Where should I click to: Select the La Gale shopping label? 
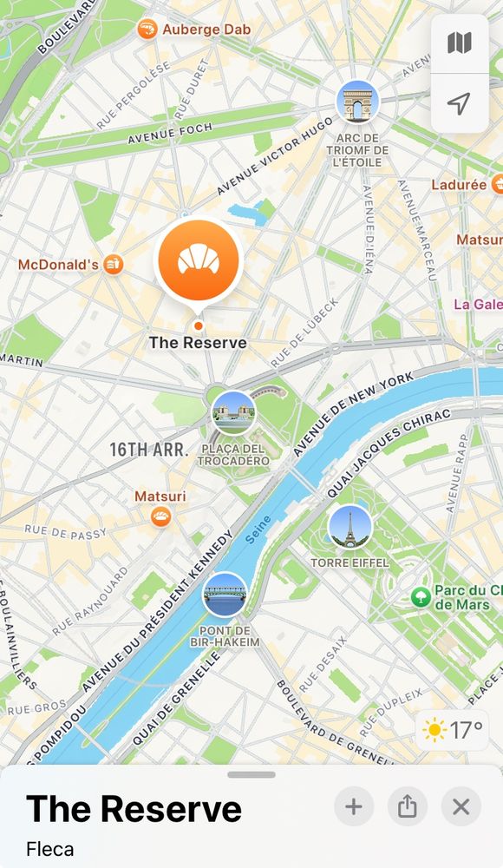coord(478,304)
